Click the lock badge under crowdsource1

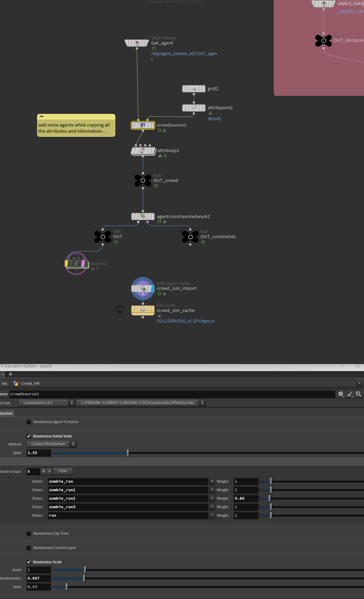(164, 130)
